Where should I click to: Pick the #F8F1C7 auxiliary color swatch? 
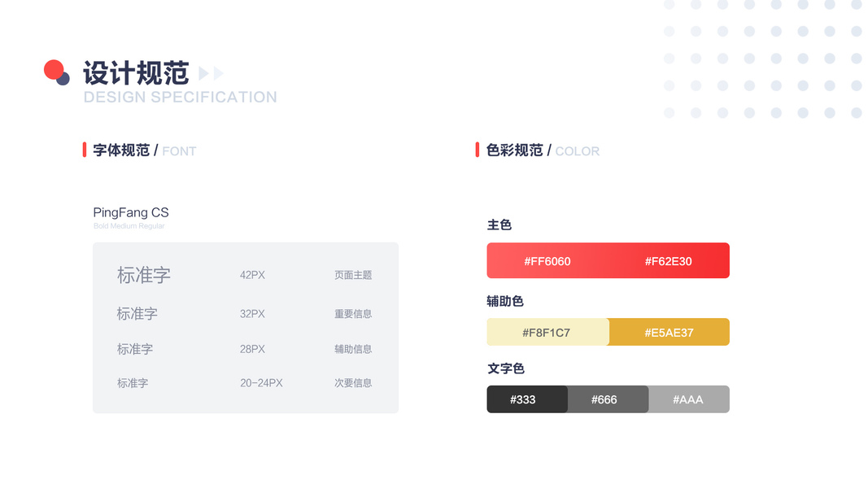[547, 332]
